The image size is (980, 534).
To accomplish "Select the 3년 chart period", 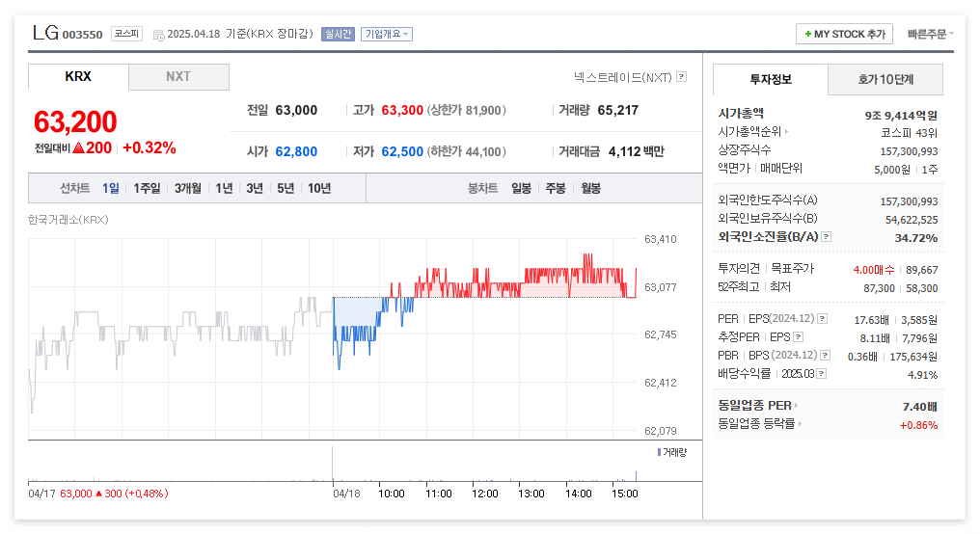I will pos(255,188).
